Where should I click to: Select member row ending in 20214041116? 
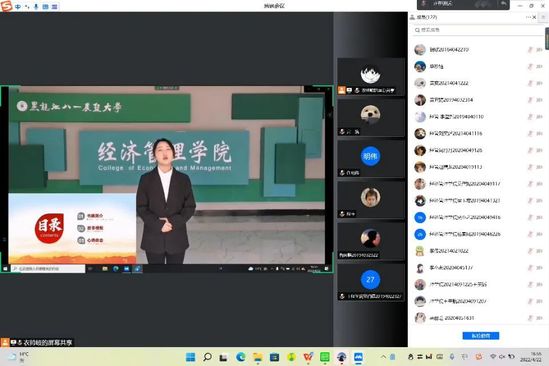click(x=478, y=133)
